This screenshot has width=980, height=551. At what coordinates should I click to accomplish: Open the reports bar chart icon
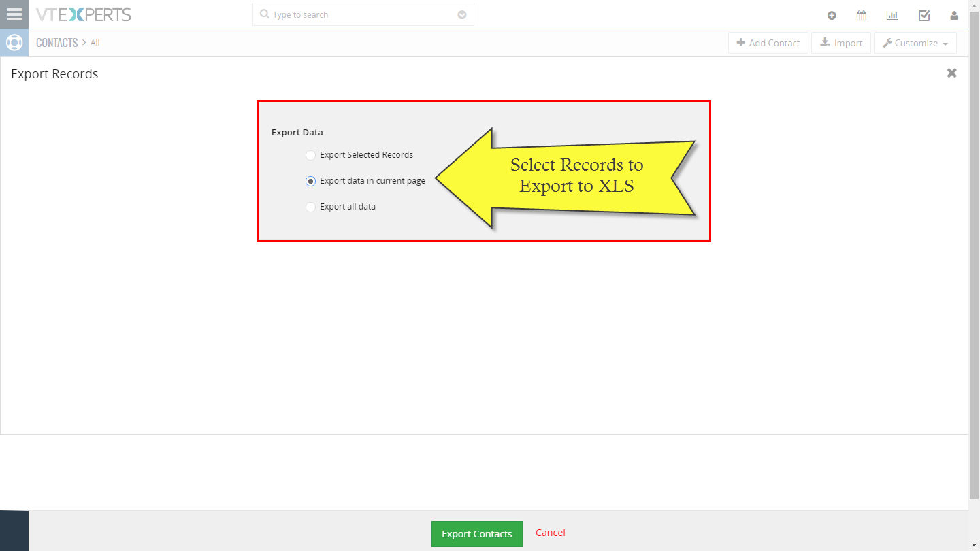click(892, 15)
